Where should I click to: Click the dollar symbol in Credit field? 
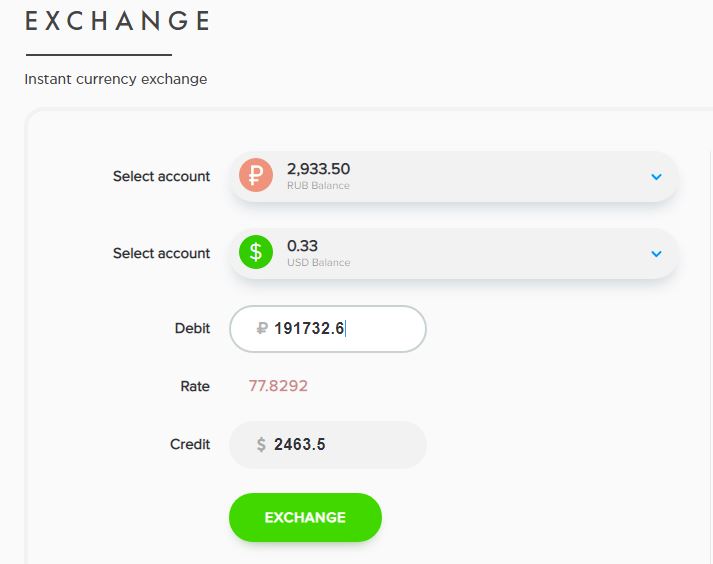[x=261, y=445]
